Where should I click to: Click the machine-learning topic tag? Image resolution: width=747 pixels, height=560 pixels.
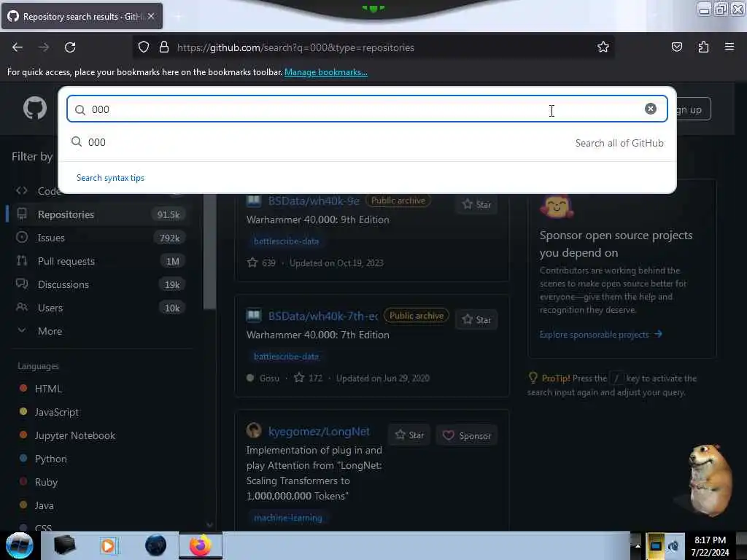287,518
